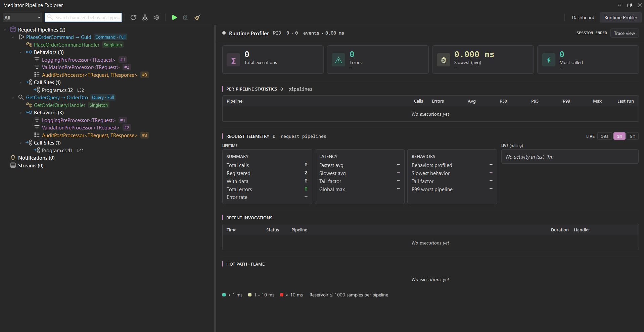The image size is (644, 332).
Task: Click the sigma icon on Total executions card
Action: coord(233,60)
